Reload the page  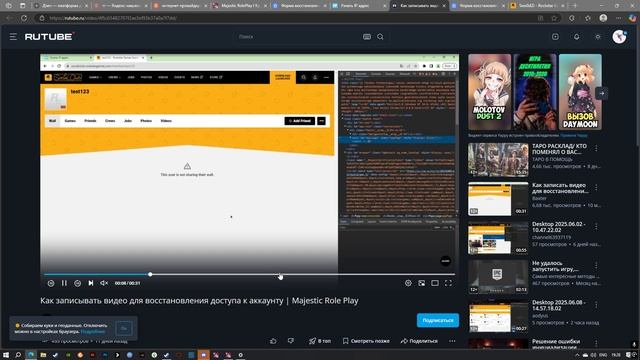click(24, 18)
